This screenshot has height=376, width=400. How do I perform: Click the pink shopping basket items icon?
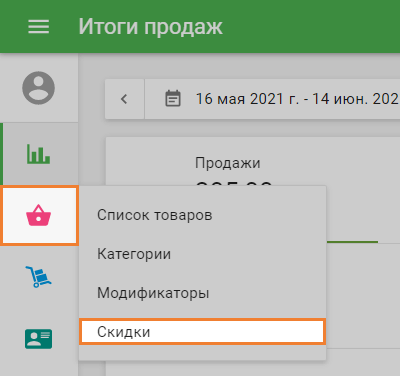point(39,215)
